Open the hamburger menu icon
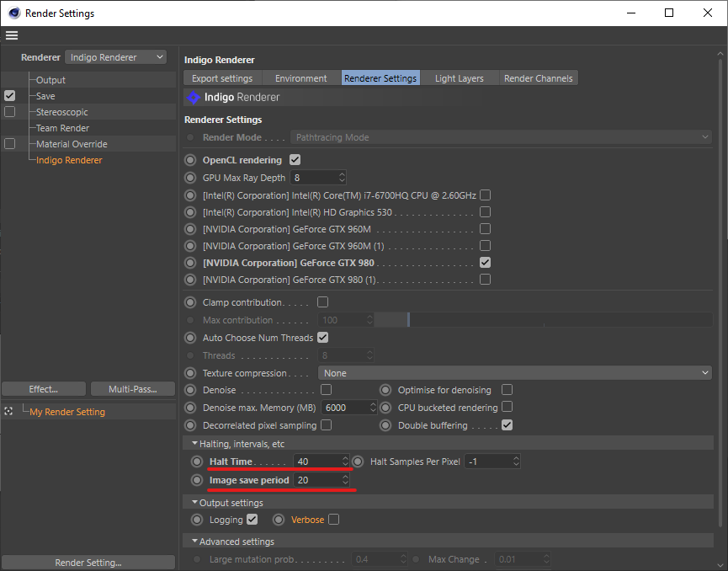The image size is (728, 571). 12,35
